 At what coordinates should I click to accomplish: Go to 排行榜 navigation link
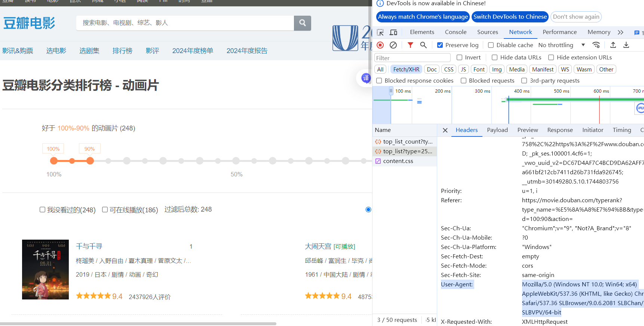pos(122,51)
